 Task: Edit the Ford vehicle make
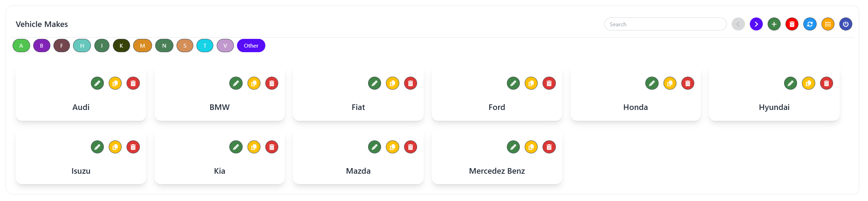[513, 83]
